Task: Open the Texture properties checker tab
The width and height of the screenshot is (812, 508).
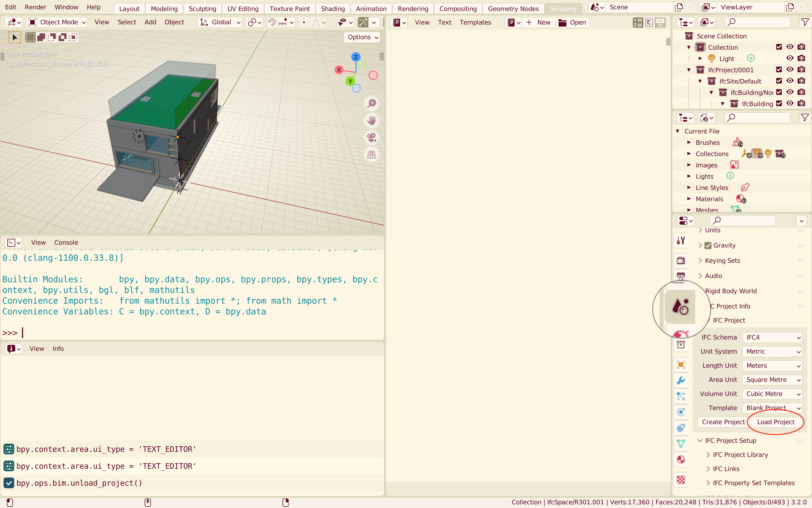Action: (x=680, y=479)
